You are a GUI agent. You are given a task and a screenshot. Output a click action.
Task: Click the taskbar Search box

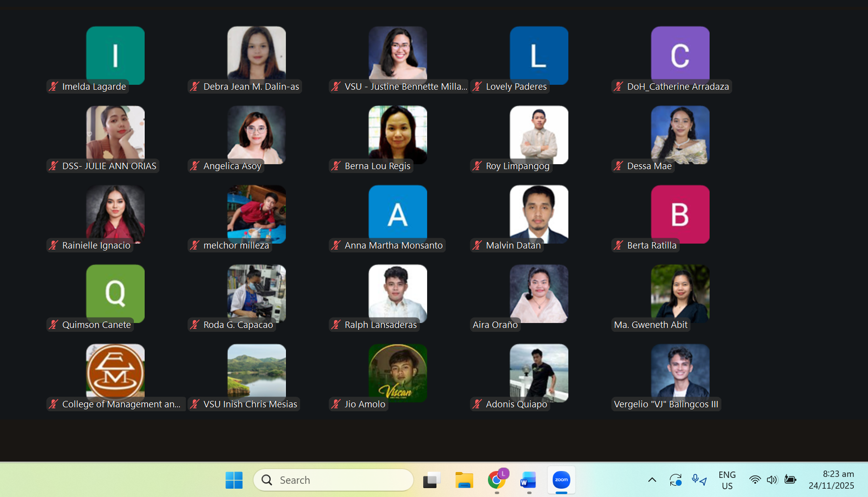coord(333,480)
